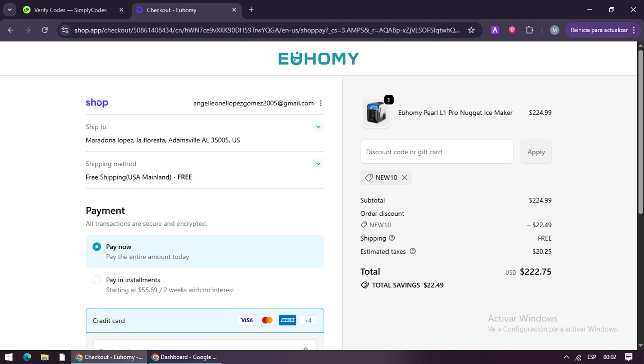Reload the current page
Image resolution: width=644 pixels, height=364 pixels.
45,30
